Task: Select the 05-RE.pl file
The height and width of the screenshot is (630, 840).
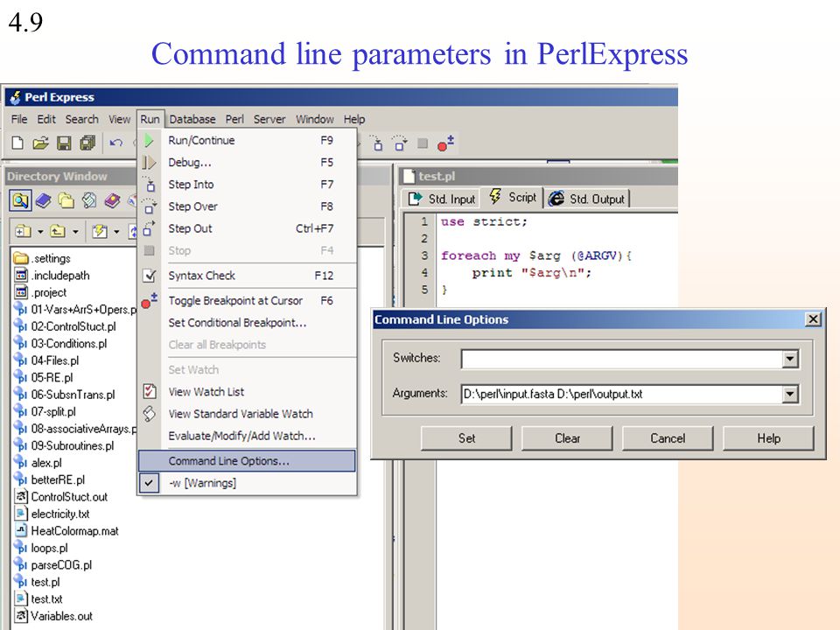Action: [44, 378]
